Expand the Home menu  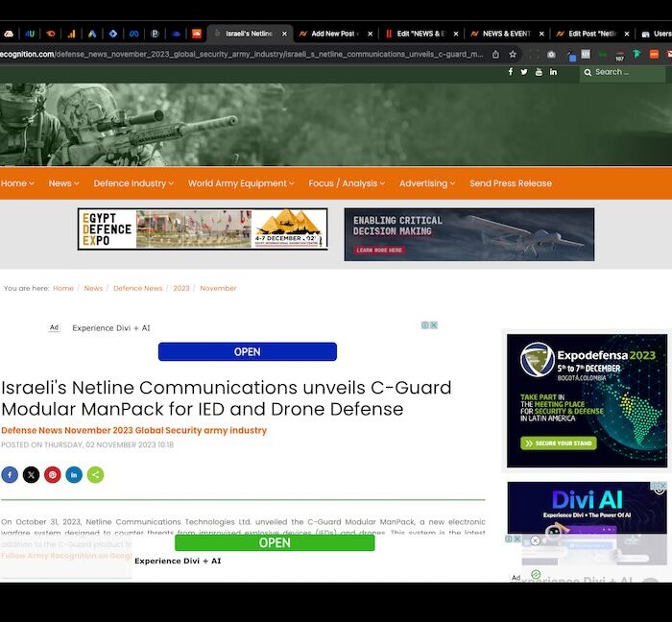(x=17, y=183)
